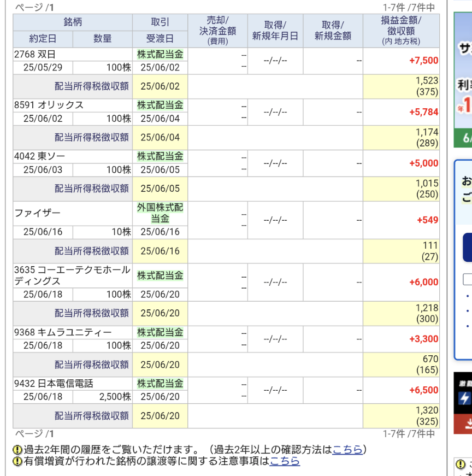Click the 1,174 tax withholding amount
Viewport: 472px width, 476px height.
[x=427, y=132]
